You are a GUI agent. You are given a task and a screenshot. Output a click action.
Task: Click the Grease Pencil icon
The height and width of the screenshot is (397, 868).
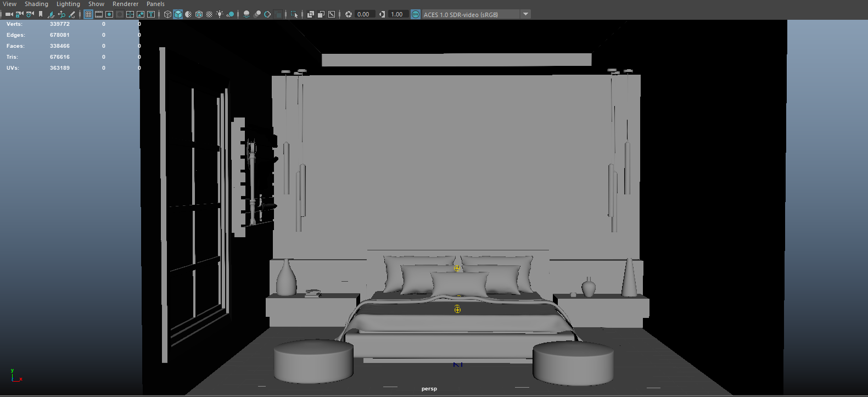72,14
